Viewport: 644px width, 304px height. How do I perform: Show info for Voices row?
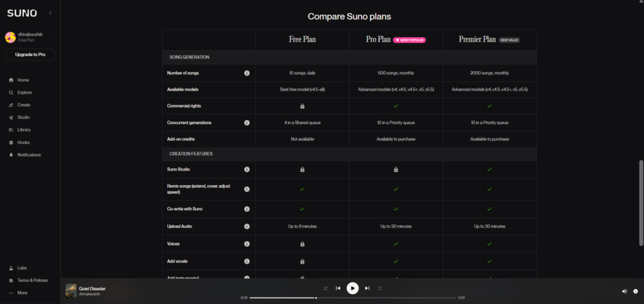pos(247,244)
